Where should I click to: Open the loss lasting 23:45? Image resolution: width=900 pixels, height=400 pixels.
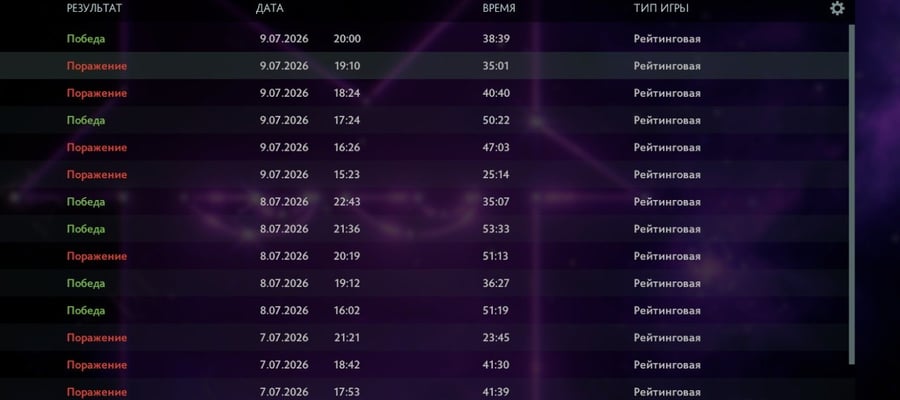425,337
